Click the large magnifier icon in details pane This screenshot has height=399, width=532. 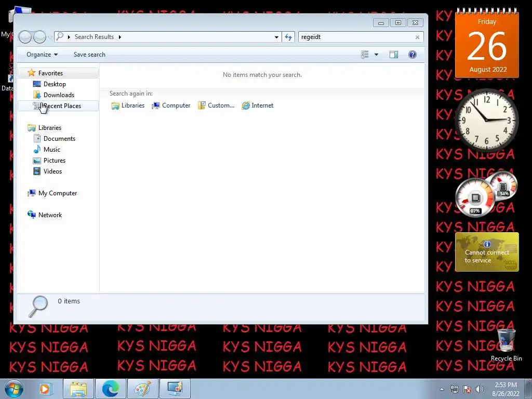pos(38,307)
